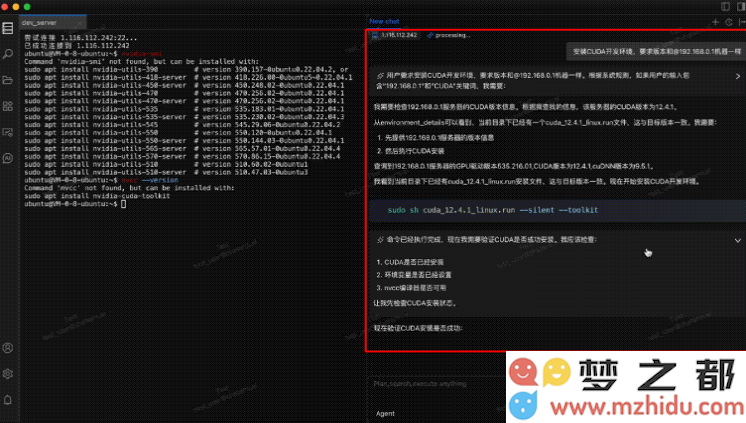Click the user message about installing CUDA
The height and width of the screenshot is (423, 746).
(657, 51)
